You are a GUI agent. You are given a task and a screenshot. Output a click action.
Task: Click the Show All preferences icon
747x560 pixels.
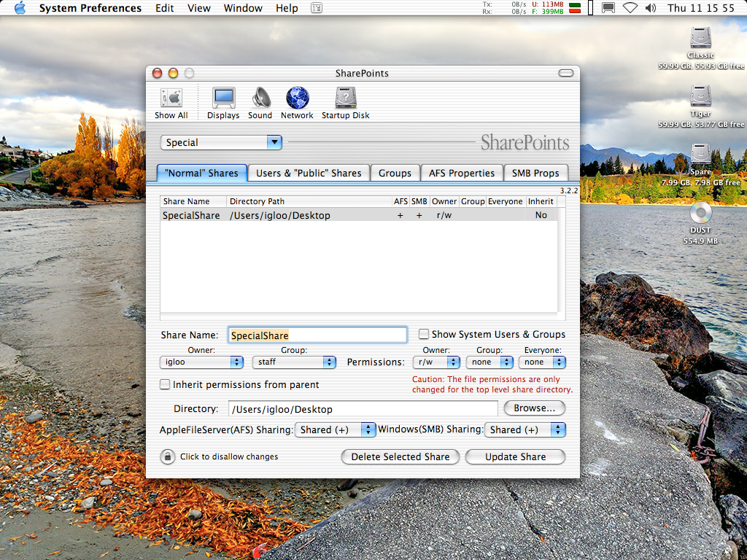click(171, 104)
